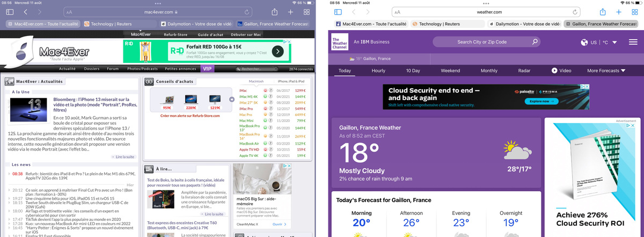Open the Monthly forecast tab
Screen dimensions: 644x237
pos(489,70)
